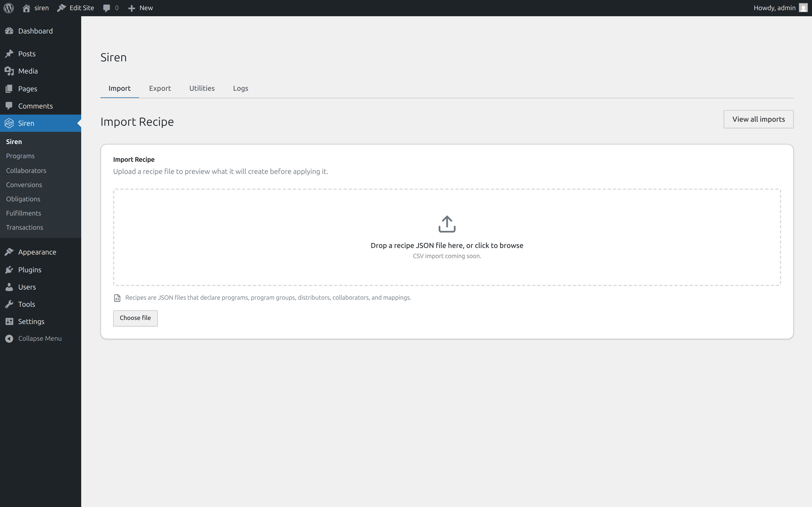The width and height of the screenshot is (812, 507).
Task: Click the recipe JSON drop zone area
Action: pyautogui.click(x=447, y=237)
